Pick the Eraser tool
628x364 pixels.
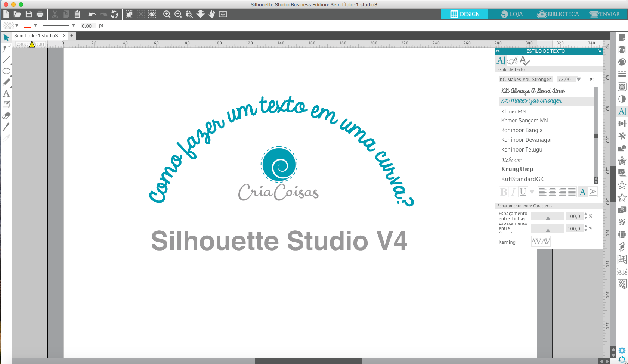point(6,116)
